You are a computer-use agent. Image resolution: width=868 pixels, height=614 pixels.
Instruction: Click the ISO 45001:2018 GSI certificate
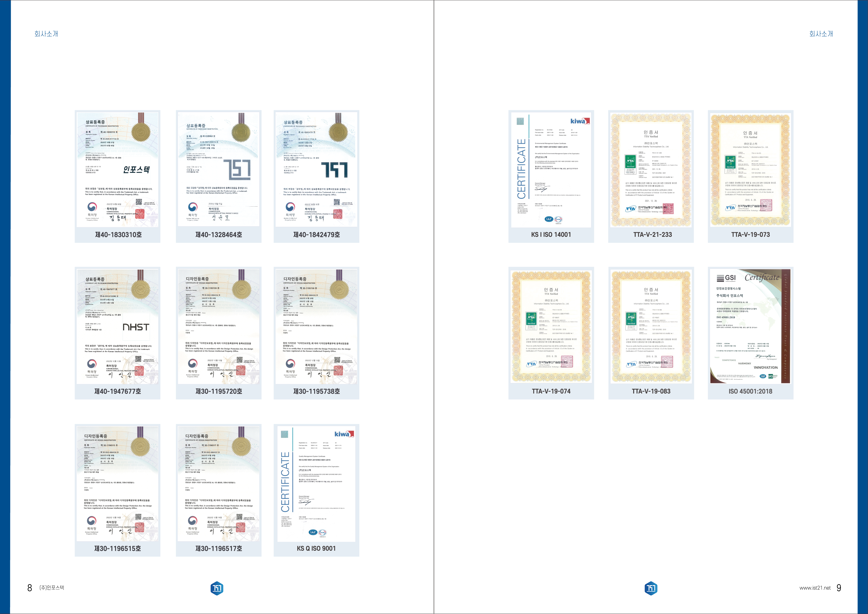tap(750, 326)
